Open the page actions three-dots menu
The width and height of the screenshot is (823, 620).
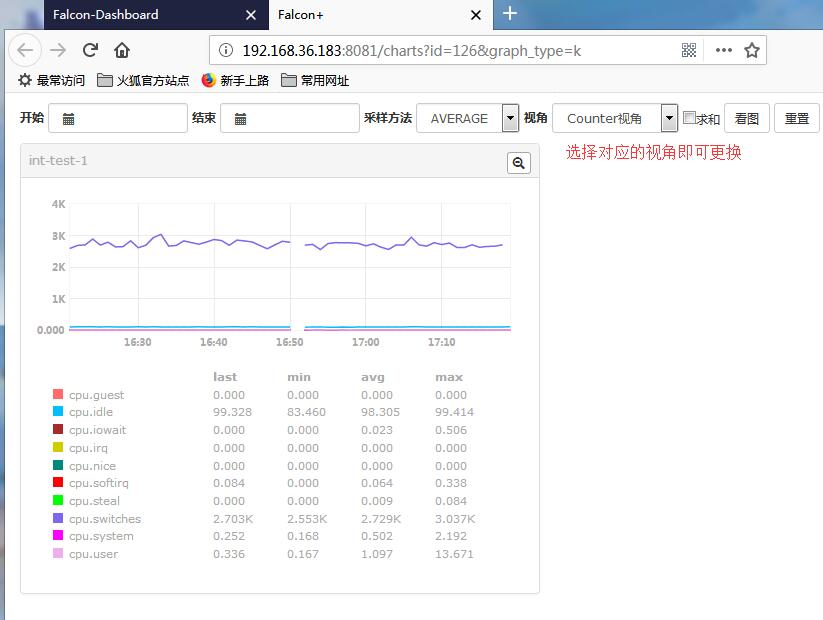[723, 50]
